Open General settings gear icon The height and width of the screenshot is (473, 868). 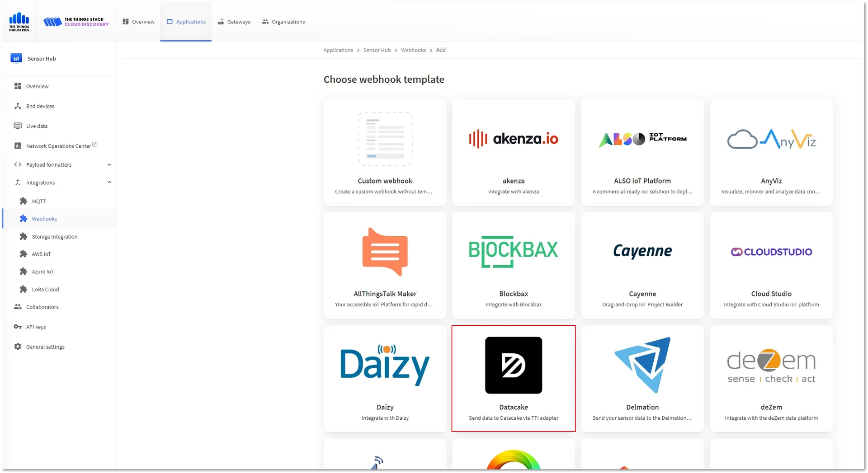[18, 347]
